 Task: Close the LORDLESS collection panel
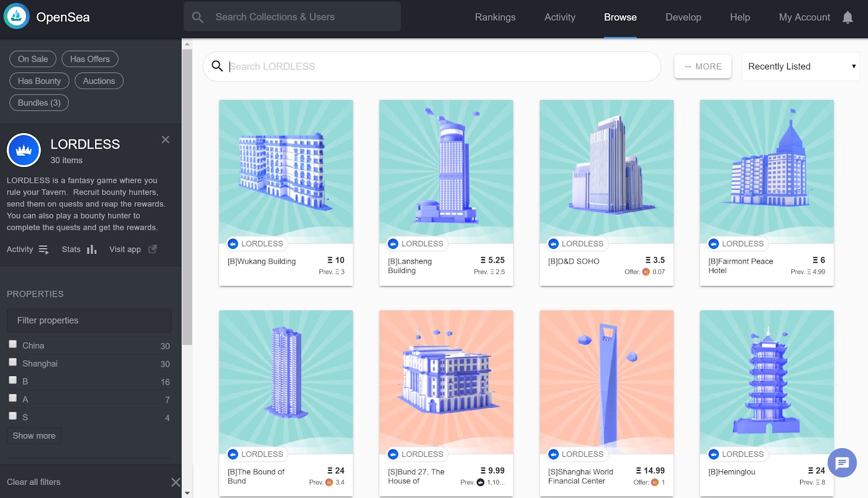click(165, 139)
